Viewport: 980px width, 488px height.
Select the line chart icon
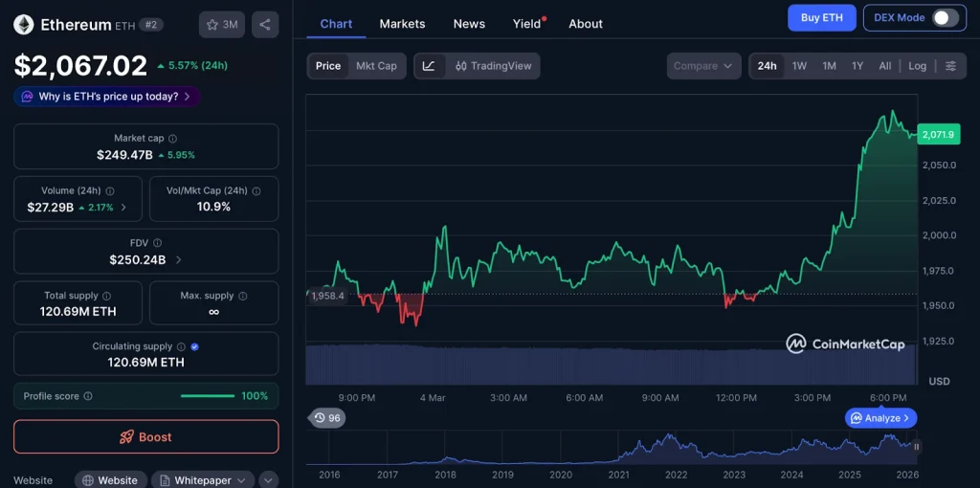pyautogui.click(x=429, y=66)
